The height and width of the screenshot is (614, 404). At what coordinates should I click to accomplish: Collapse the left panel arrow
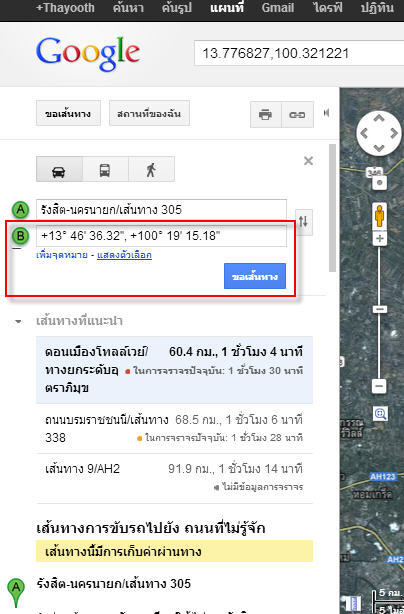click(x=326, y=113)
